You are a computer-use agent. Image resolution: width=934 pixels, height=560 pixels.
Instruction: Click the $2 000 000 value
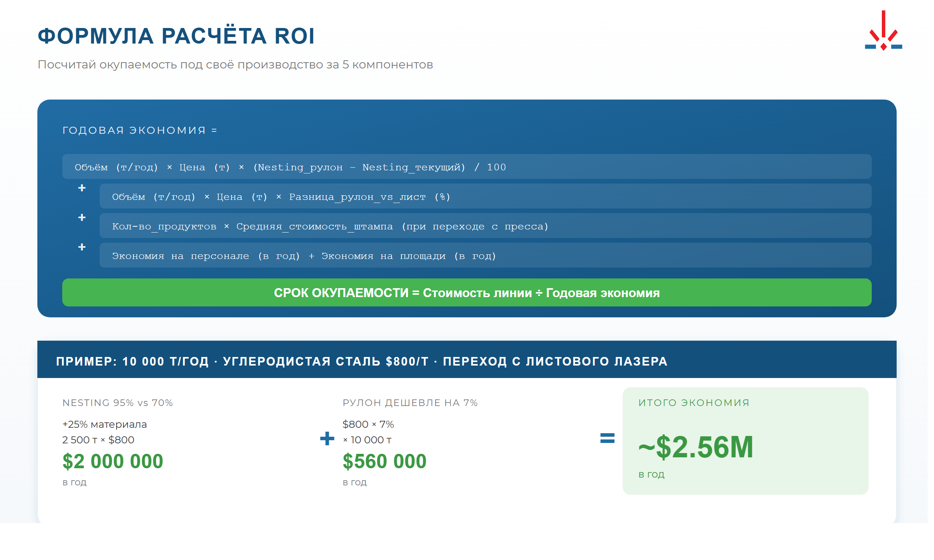(112, 462)
